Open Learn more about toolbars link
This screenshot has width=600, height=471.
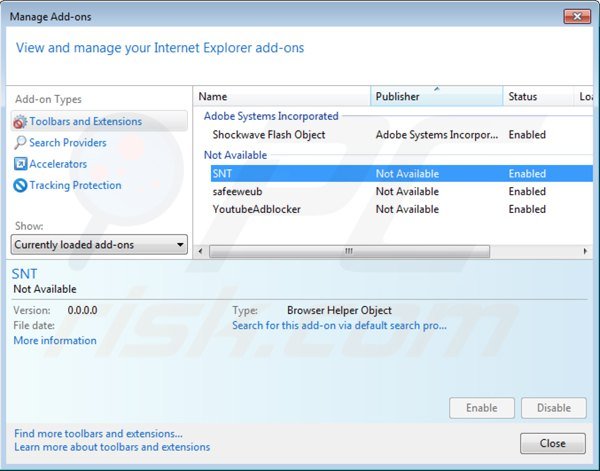(112, 447)
